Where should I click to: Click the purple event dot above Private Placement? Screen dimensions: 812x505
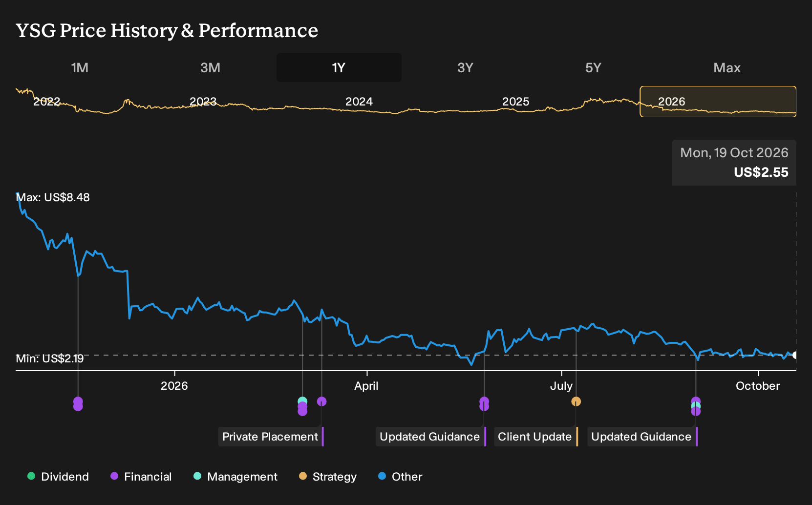point(321,401)
